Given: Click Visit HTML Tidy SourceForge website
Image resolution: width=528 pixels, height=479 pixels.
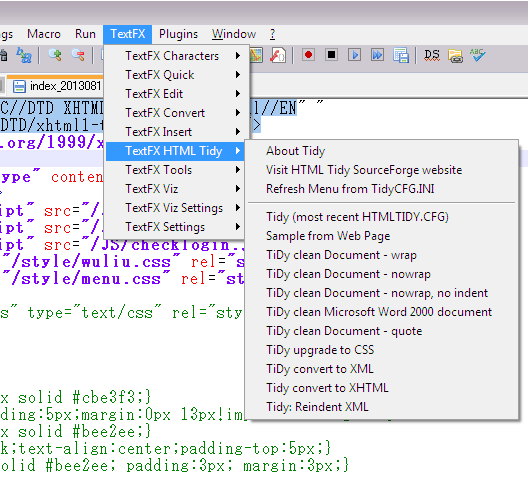Looking at the screenshot, I should point(364,170).
